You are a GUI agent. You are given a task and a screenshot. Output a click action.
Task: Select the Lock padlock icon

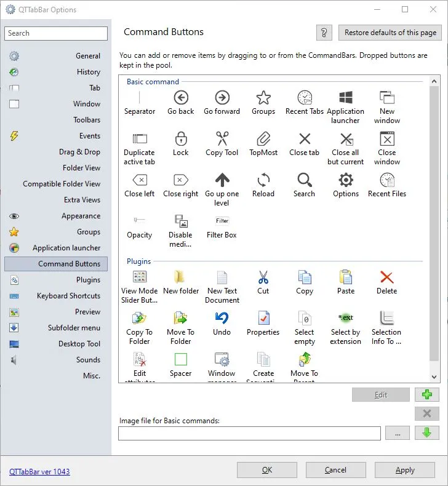[x=181, y=139]
